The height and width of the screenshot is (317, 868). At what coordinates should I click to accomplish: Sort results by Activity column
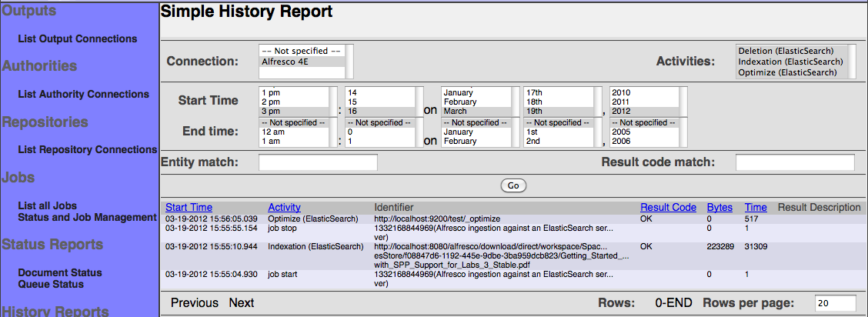[x=284, y=207]
